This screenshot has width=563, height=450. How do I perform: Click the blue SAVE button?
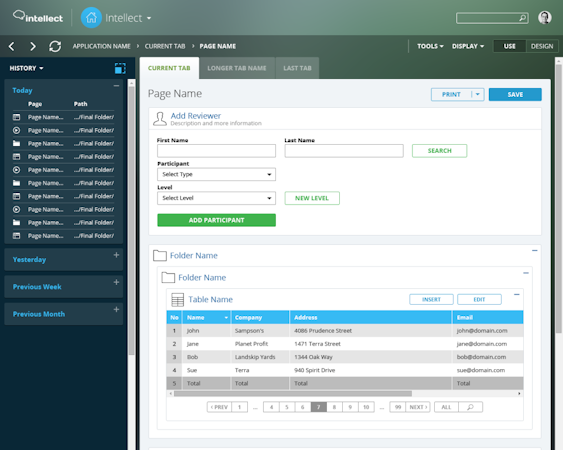(x=515, y=94)
